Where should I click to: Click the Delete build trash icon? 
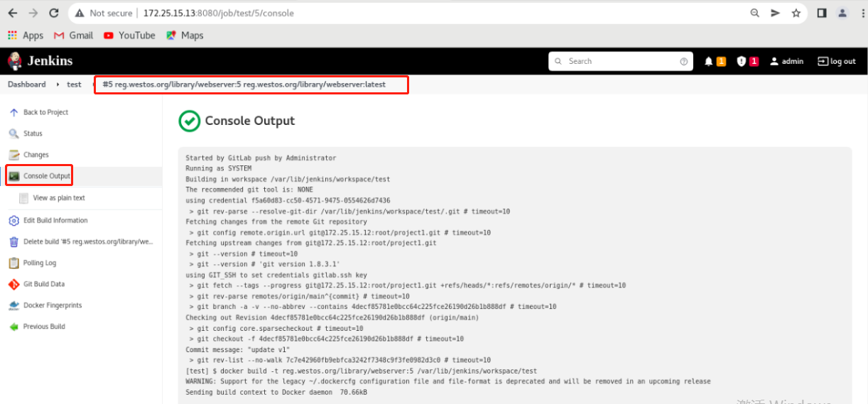(14, 242)
